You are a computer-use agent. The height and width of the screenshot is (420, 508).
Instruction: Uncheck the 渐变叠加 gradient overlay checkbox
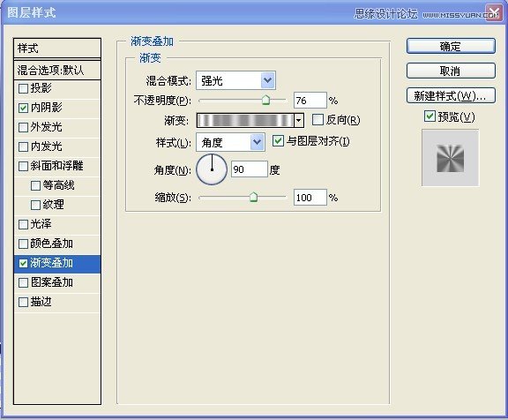click(23, 263)
